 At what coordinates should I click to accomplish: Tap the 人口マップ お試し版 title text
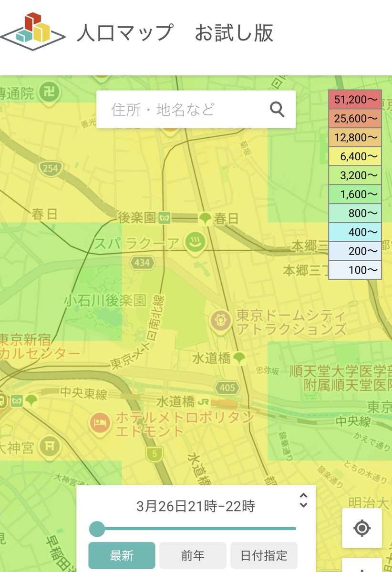[x=175, y=33]
